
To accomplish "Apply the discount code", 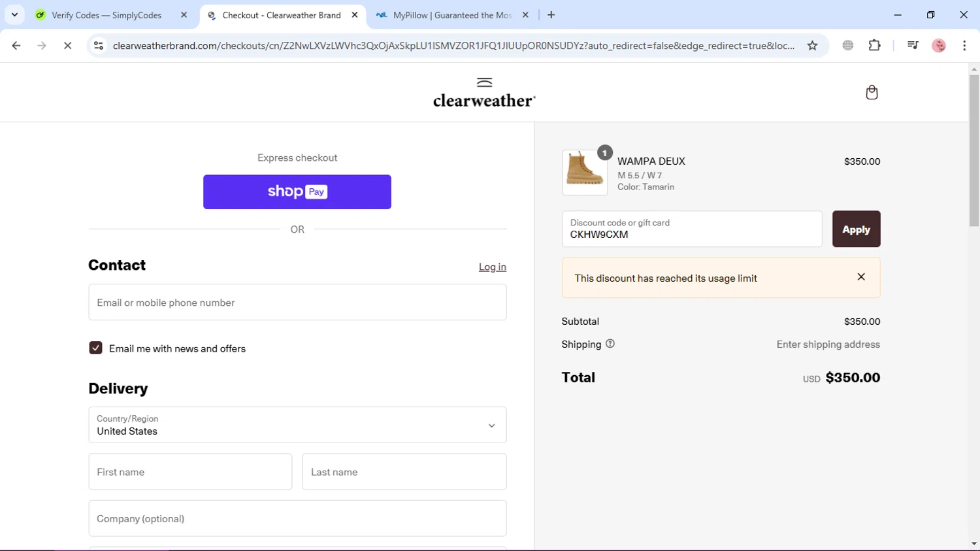I will point(856,229).
